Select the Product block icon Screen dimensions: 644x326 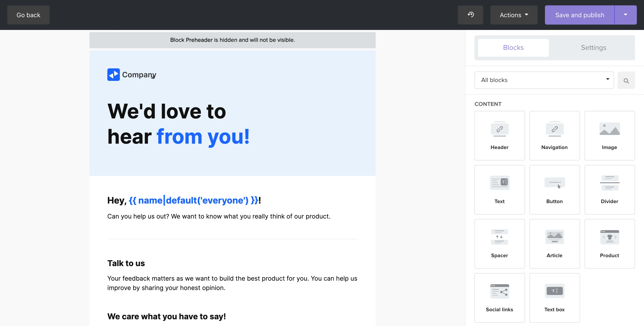coord(609,237)
